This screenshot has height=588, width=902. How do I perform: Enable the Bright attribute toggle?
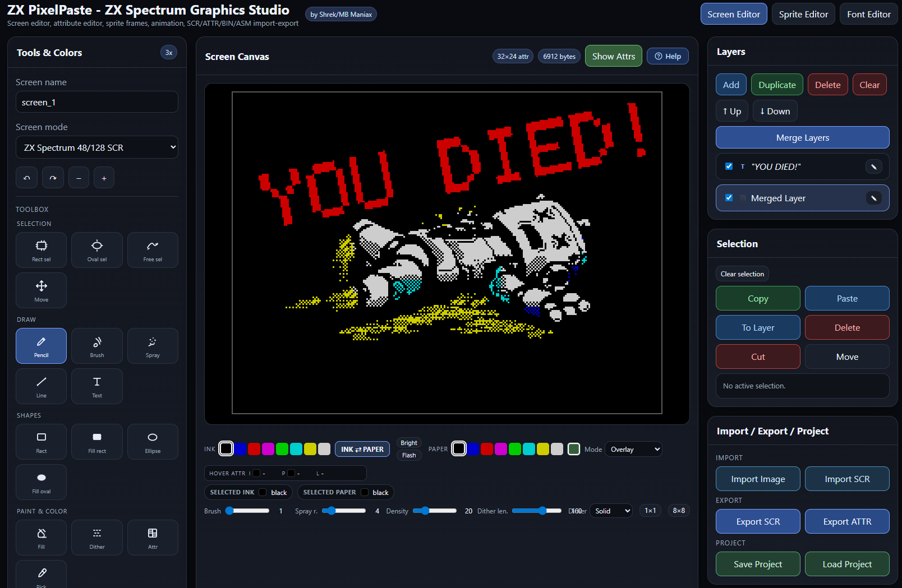409,443
